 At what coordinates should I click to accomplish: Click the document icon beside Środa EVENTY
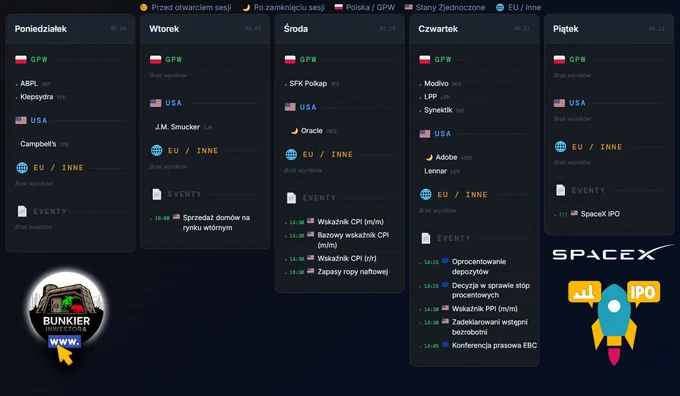pos(291,198)
